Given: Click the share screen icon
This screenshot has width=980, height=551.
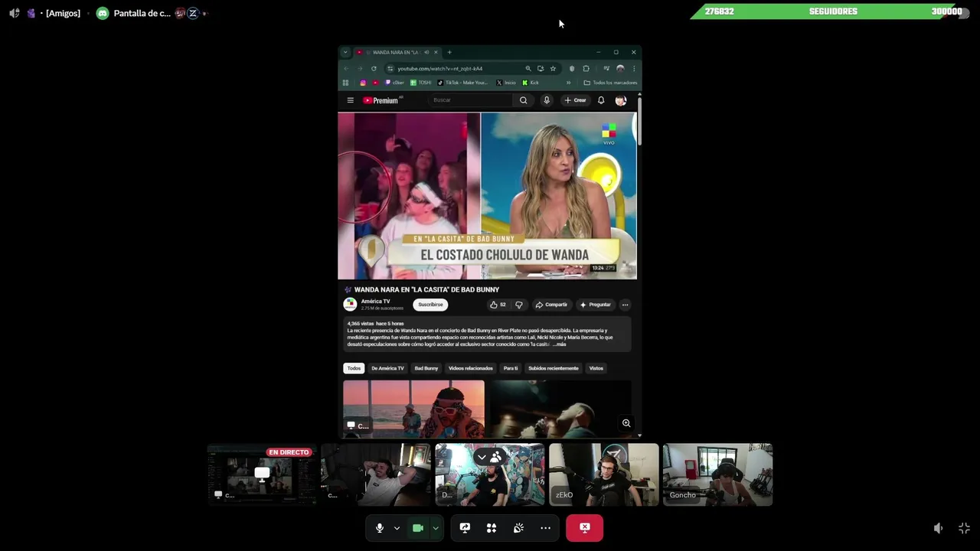Looking at the screenshot, I should [465, 528].
